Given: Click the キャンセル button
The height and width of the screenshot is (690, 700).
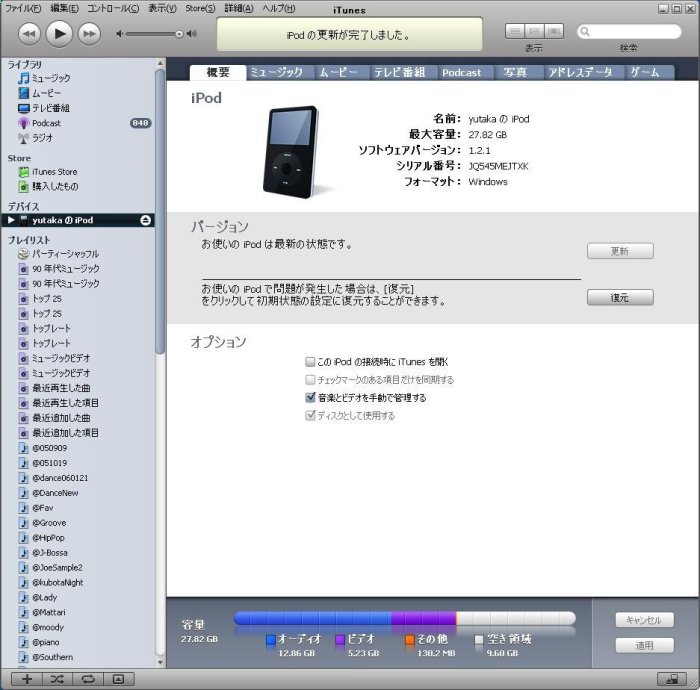Looking at the screenshot, I should pyautogui.click(x=644, y=619).
